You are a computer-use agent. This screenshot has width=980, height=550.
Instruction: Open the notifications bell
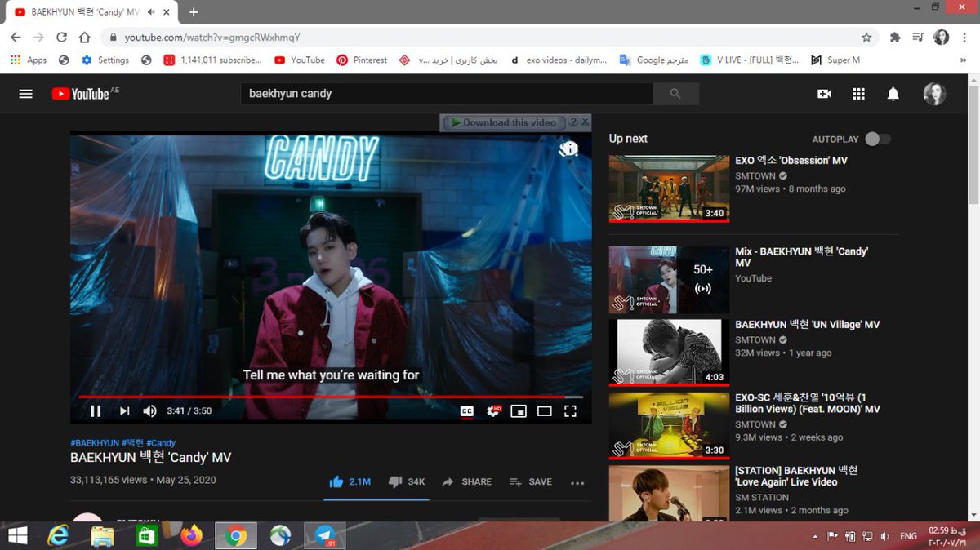click(893, 94)
